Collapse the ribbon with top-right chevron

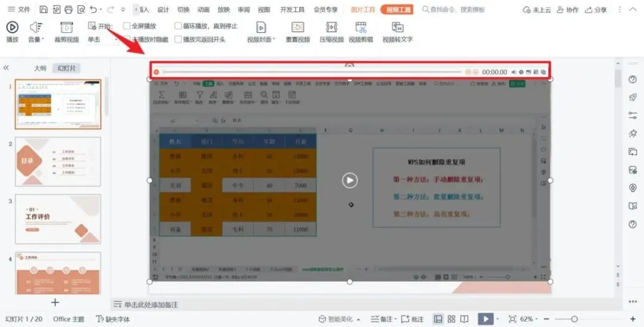tap(633, 10)
